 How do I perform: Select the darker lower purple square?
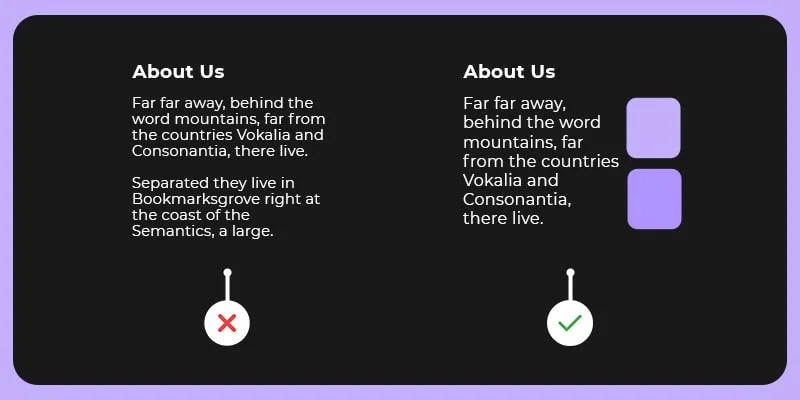[654, 199]
